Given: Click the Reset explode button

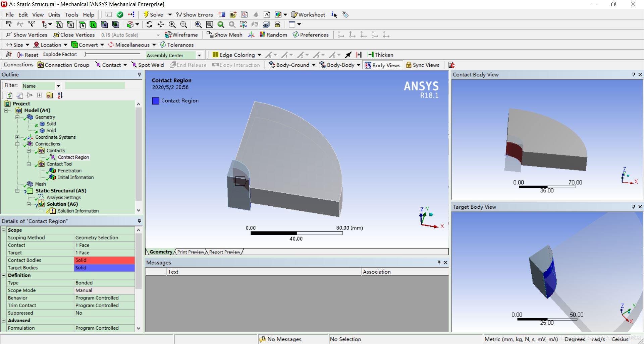Looking at the screenshot, I should [28, 55].
